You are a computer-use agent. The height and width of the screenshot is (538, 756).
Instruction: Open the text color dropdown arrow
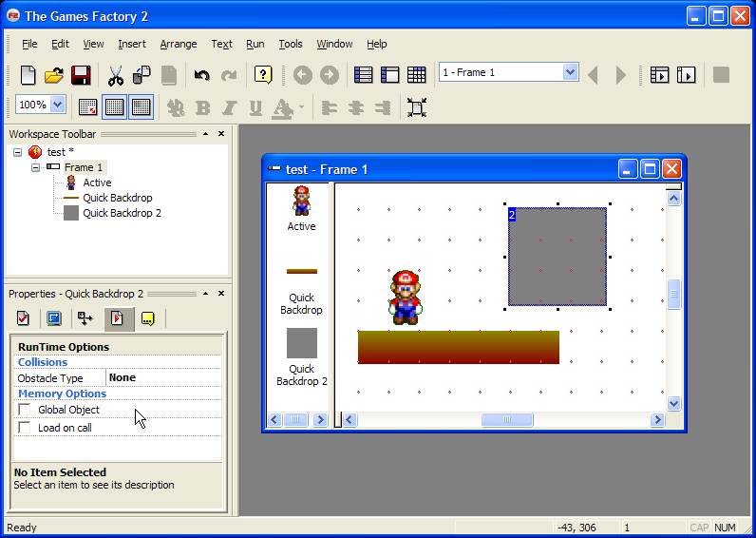tap(302, 107)
